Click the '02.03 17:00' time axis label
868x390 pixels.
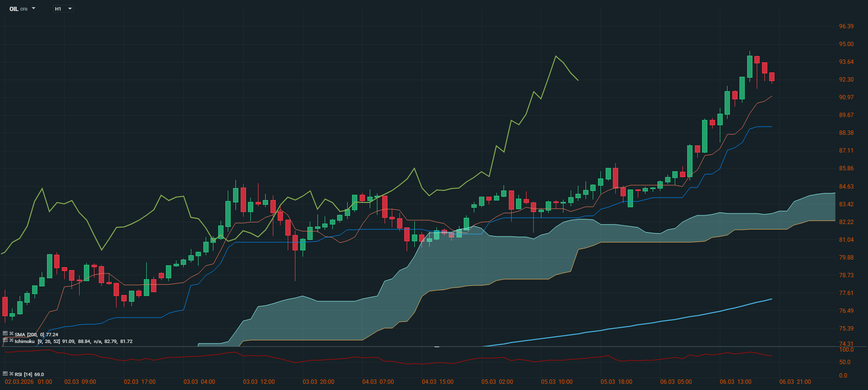point(140,382)
